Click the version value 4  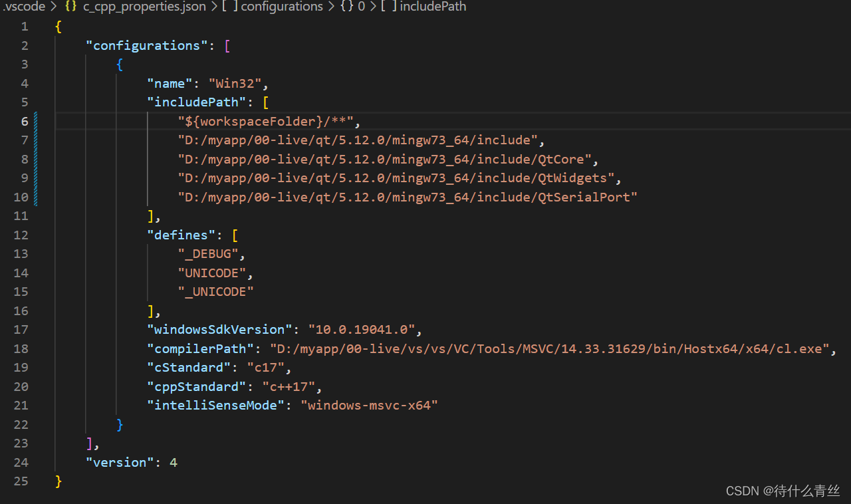[x=174, y=462]
